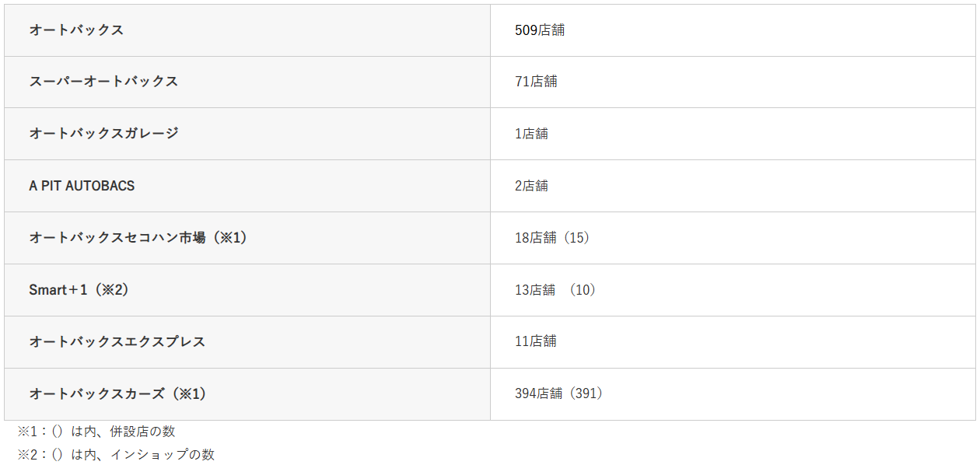Select the 18店舗 store count text
980x465 pixels.
[x=536, y=238]
